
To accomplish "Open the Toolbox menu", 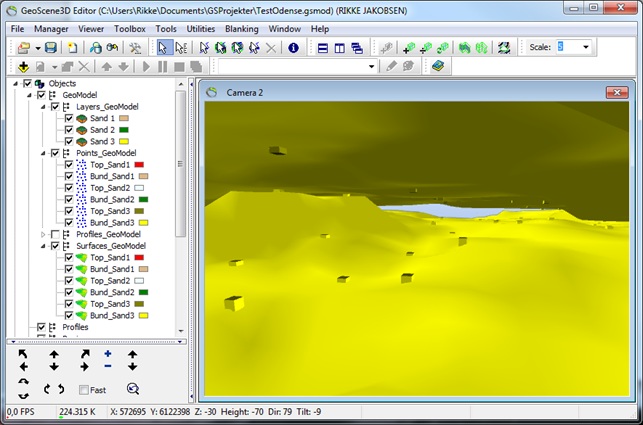I will click(130, 29).
